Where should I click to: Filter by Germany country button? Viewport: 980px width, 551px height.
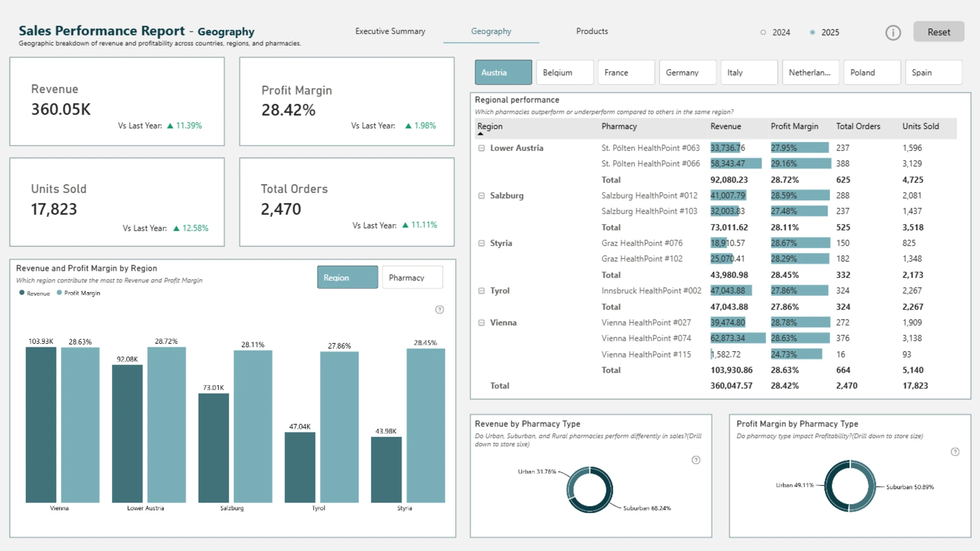tap(688, 72)
